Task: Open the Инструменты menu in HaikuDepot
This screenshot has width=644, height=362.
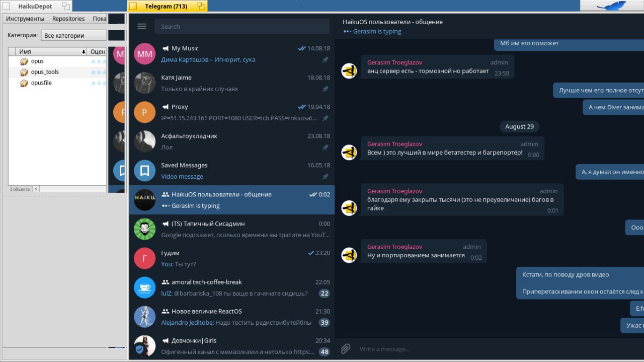Action: (25, 19)
